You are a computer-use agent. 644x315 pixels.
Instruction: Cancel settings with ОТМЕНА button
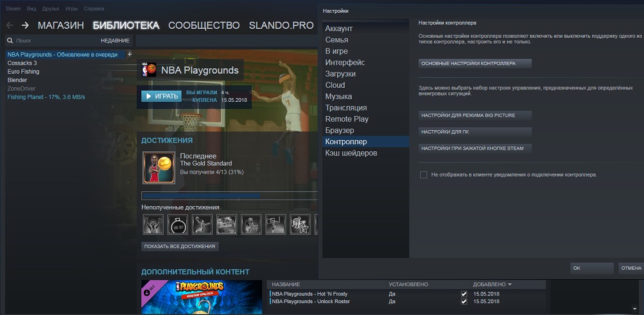(631, 268)
